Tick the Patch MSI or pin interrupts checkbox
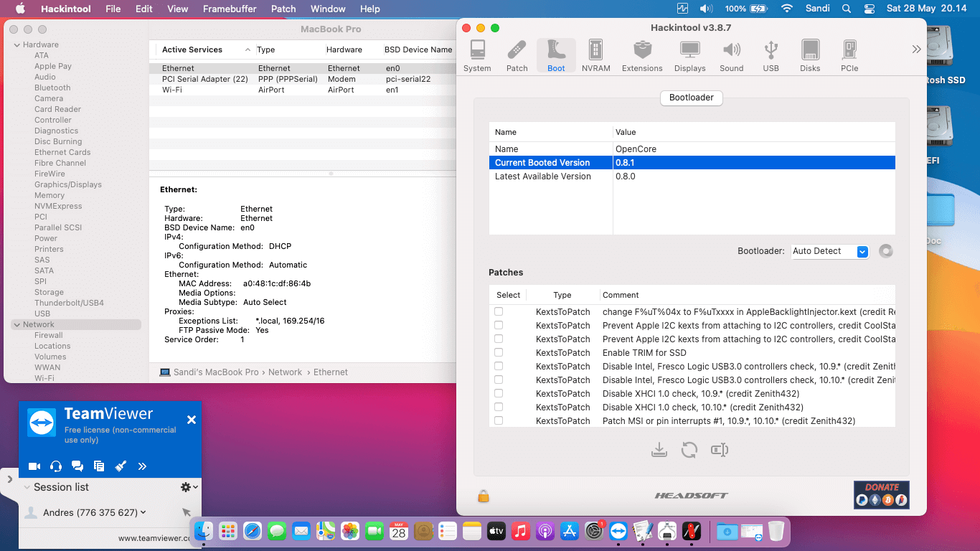The image size is (980, 551). 499,420
